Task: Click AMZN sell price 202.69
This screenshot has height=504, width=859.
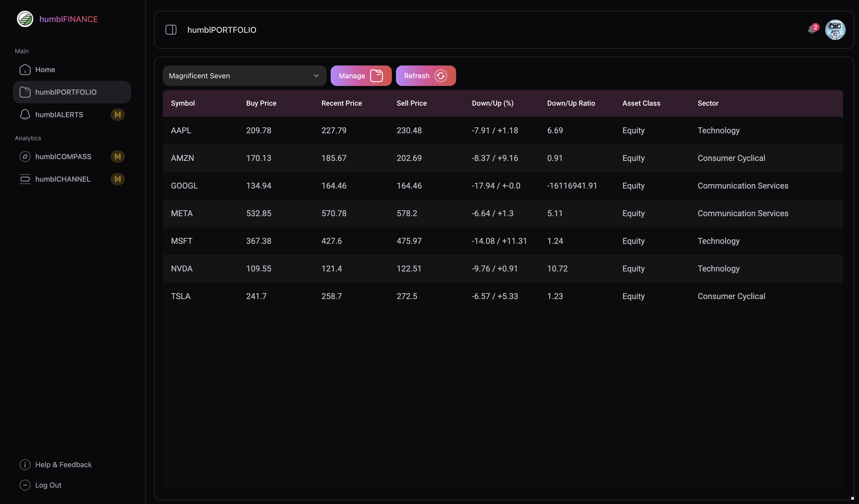Action: click(x=409, y=158)
